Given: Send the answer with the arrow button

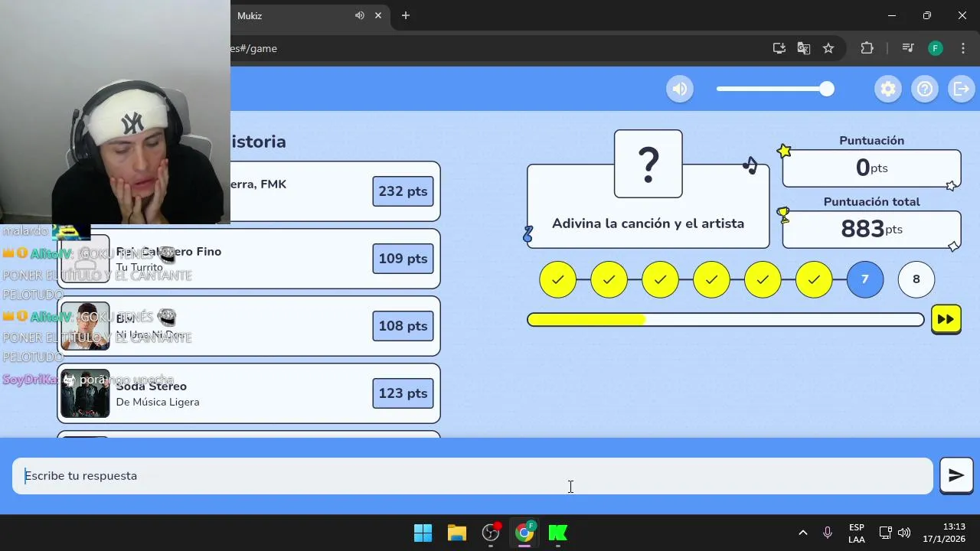Looking at the screenshot, I should [x=956, y=476].
